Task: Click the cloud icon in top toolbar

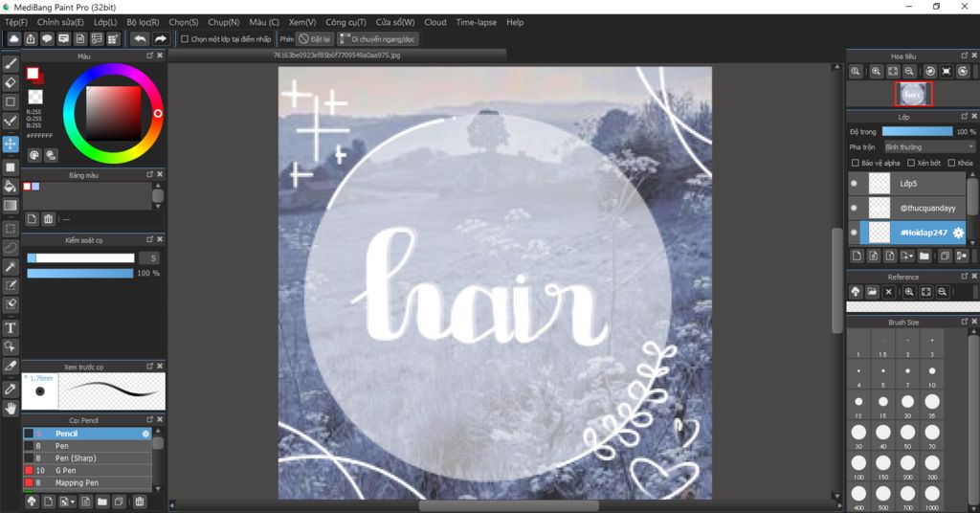Action: [x=13, y=38]
